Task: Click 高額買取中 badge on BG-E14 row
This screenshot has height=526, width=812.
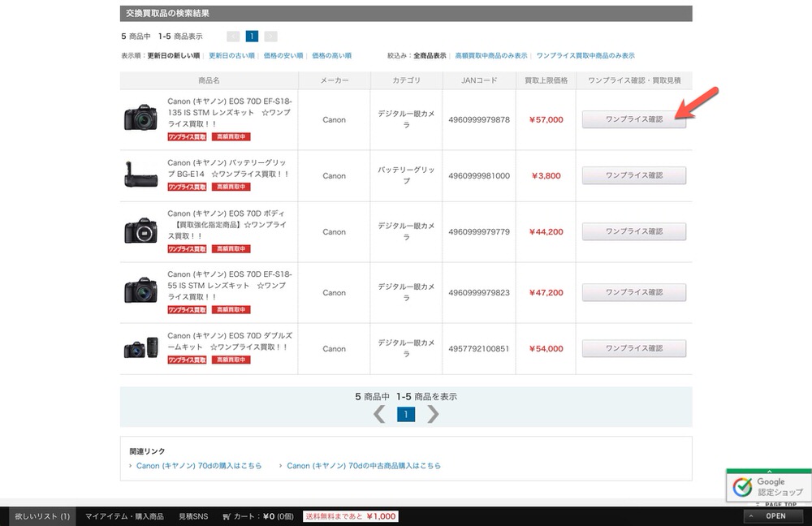Action: (231, 187)
